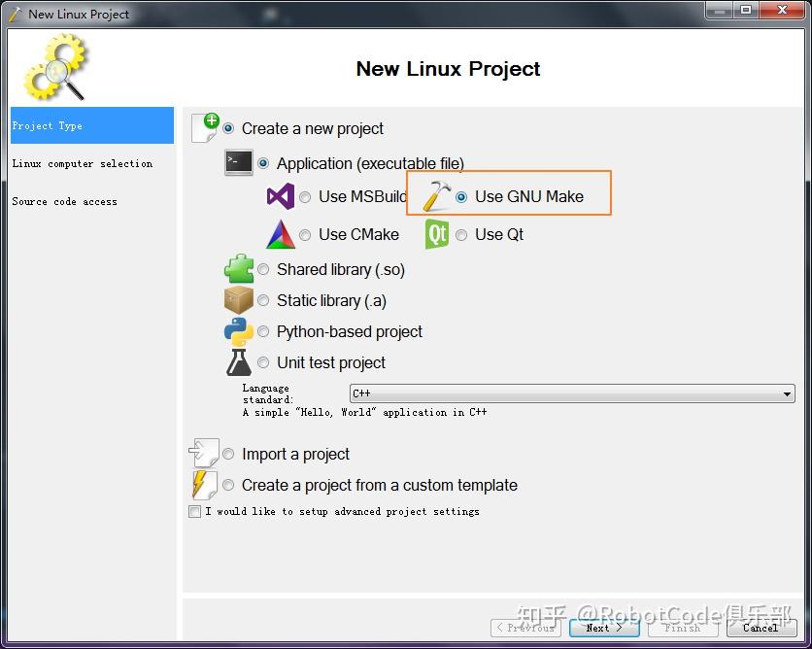Click the Visual Studio MSBuild icon

click(x=281, y=196)
